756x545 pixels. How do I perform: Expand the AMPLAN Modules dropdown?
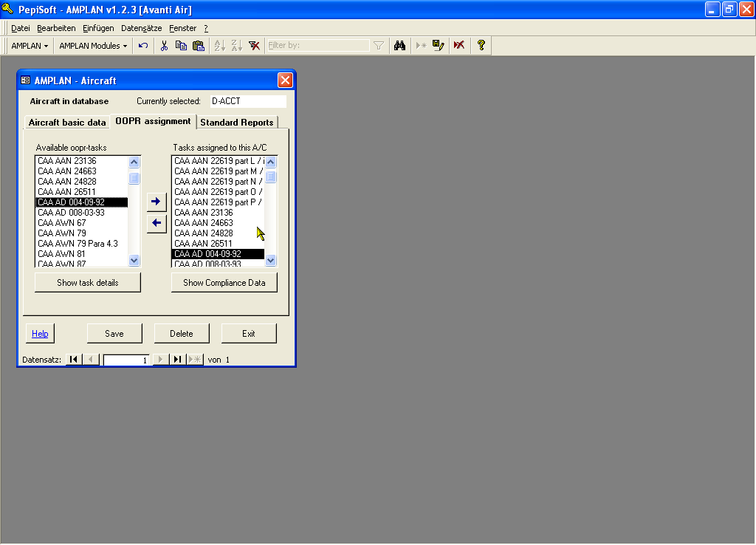pyautogui.click(x=93, y=46)
